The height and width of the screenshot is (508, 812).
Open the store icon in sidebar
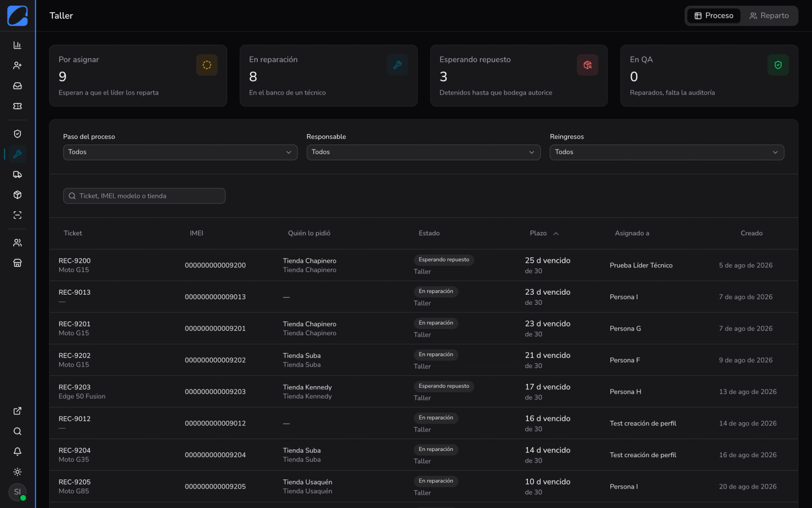pyautogui.click(x=17, y=263)
